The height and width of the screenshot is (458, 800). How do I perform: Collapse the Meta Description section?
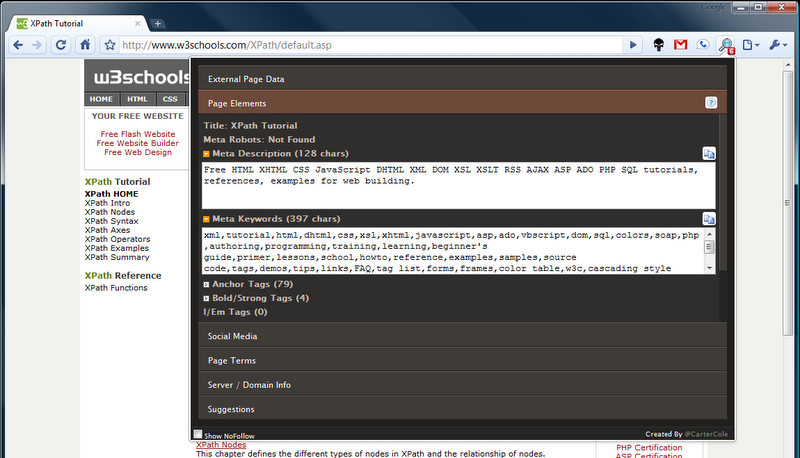tap(206, 154)
